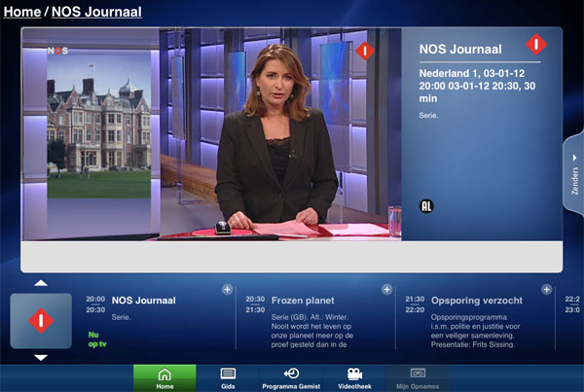The image size is (584, 392).
Task: Switch to next channel with down arrow
Action: point(41,357)
